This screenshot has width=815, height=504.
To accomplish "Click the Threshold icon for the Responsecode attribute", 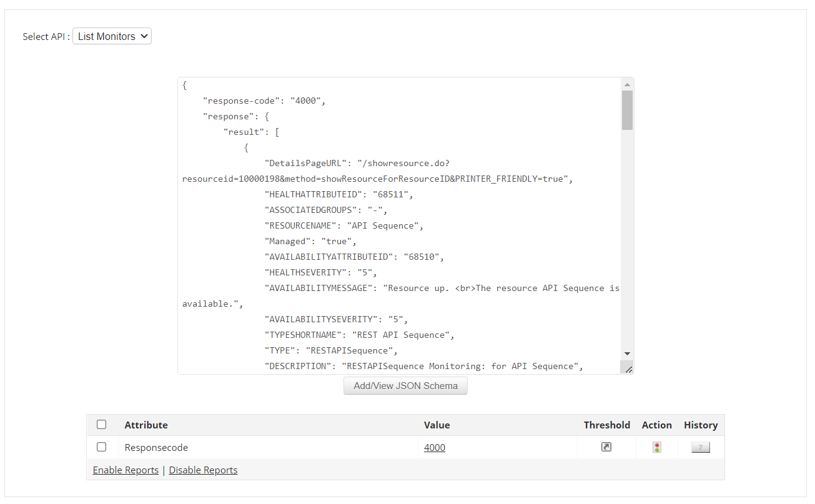I will pos(606,447).
